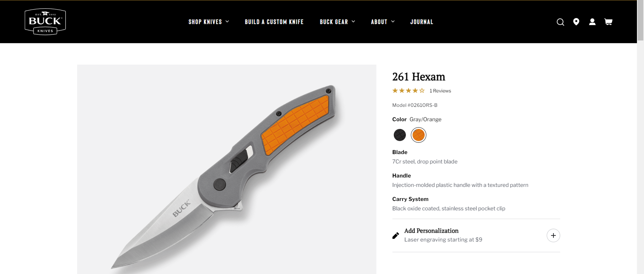This screenshot has width=644, height=274.
Task: View the shopping cart icon
Action: [608, 22]
